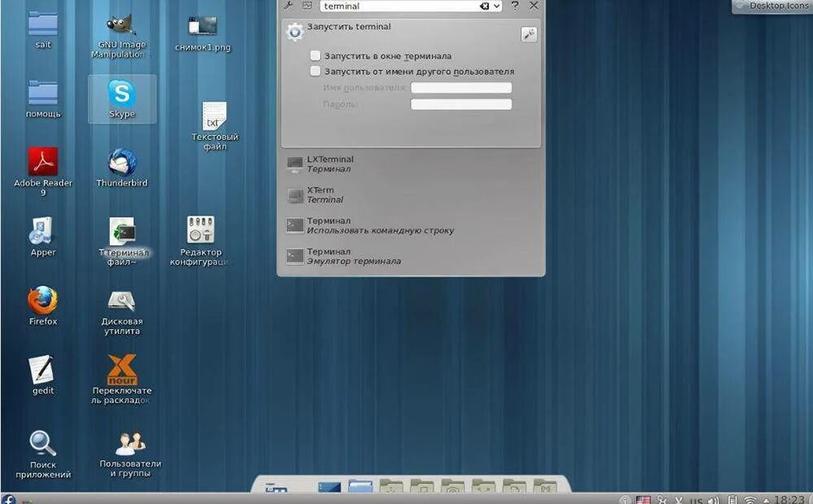Screen dimensions: 813x504
Task: Launch GNU Image Manipulation program icon
Action: pos(122,35)
